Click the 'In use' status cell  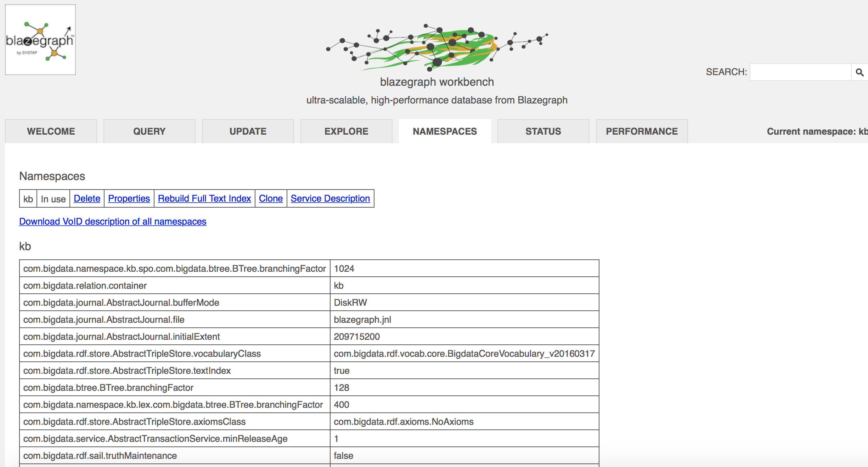pyautogui.click(x=53, y=199)
